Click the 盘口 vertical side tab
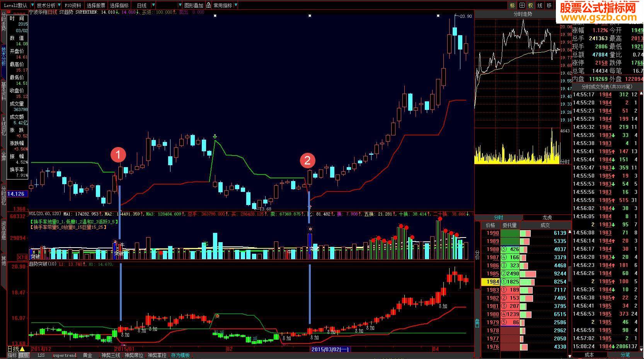 pos(477,323)
